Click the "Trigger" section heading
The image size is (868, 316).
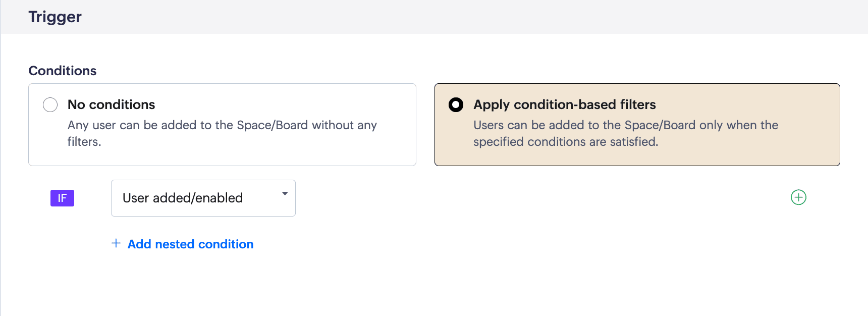coord(55,17)
